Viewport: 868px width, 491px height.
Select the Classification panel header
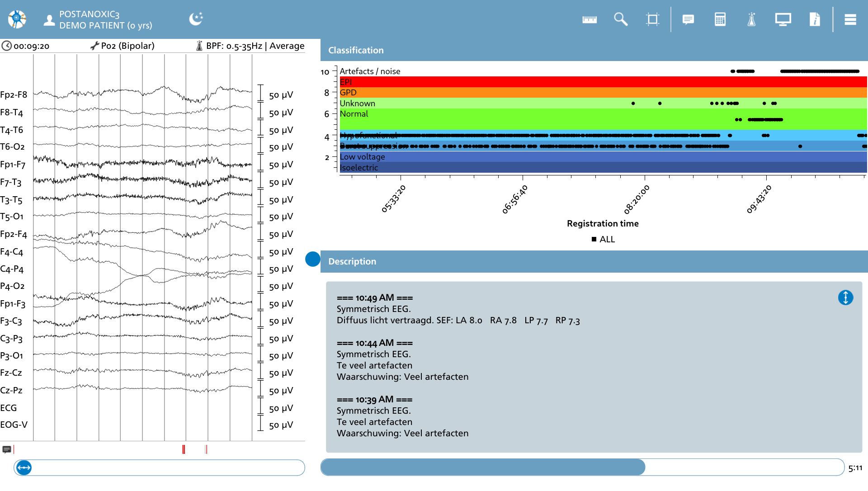click(594, 50)
